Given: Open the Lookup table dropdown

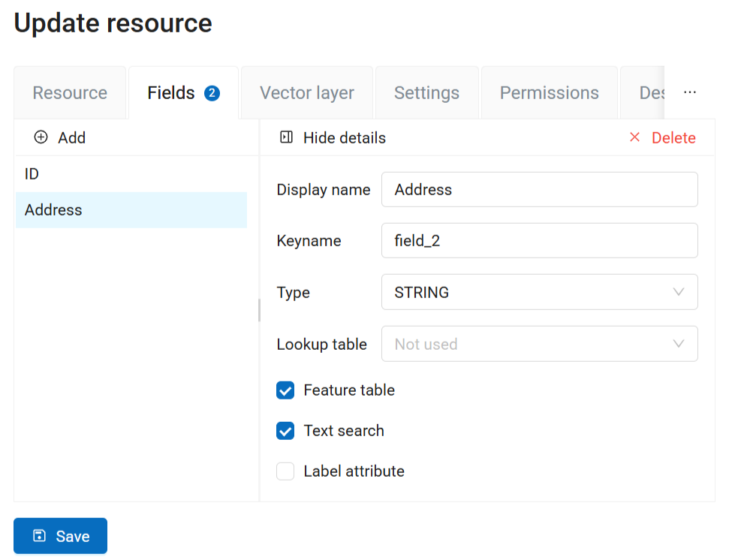Looking at the screenshot, I should (x=539, y=344).
